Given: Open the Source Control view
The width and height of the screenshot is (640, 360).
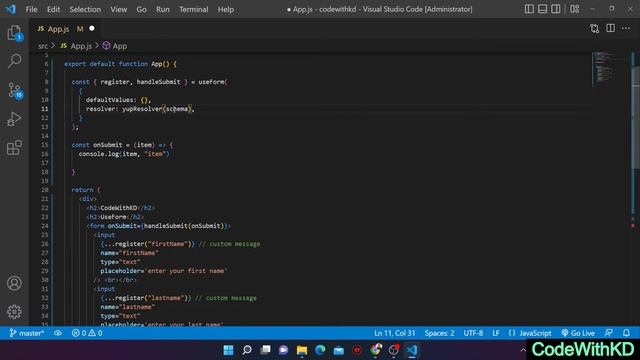Looking at the screenshot, I should tap(15, 90).
